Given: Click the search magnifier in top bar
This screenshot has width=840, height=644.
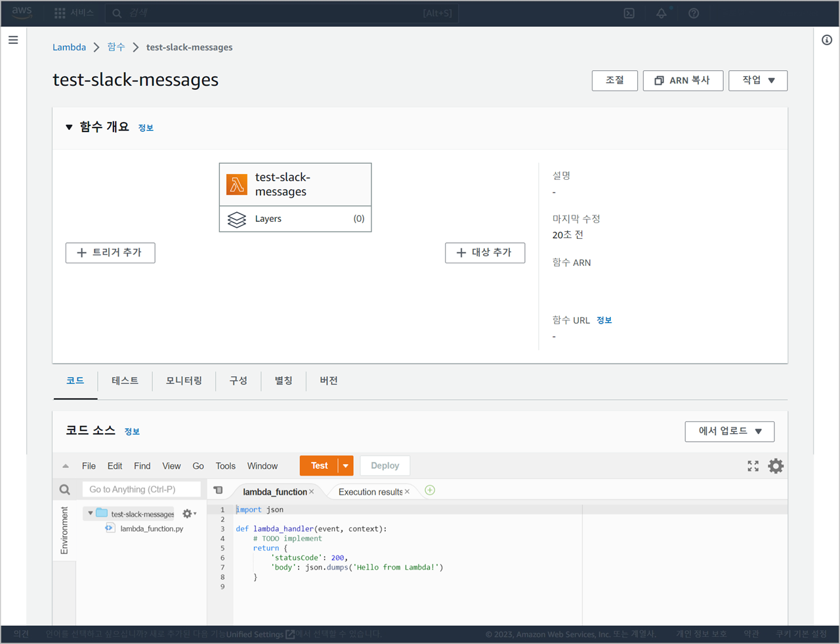Looking at the screenshot, I should 117,13.
